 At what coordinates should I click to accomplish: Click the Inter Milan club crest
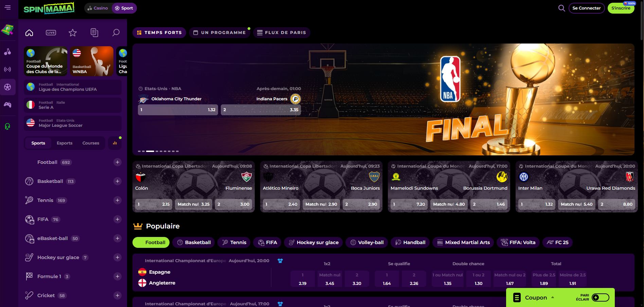point(524,177)
